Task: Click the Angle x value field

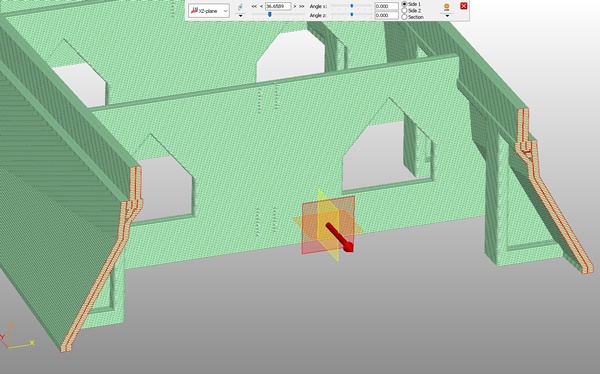Action: [x=386, y=6]
